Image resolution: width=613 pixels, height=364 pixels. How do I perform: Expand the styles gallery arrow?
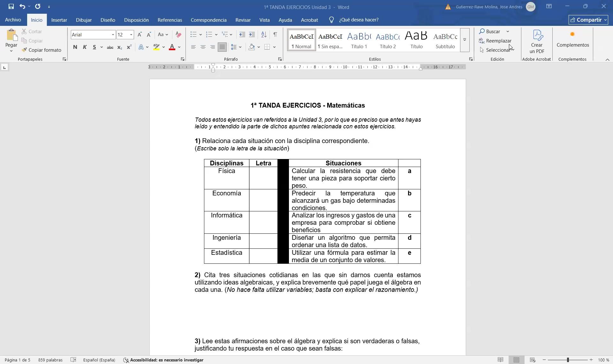click(465, 40)
